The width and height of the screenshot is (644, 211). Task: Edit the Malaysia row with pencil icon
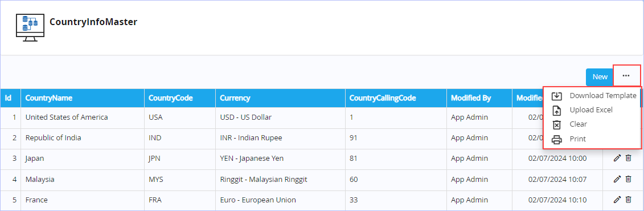click(x=617, y=179)
